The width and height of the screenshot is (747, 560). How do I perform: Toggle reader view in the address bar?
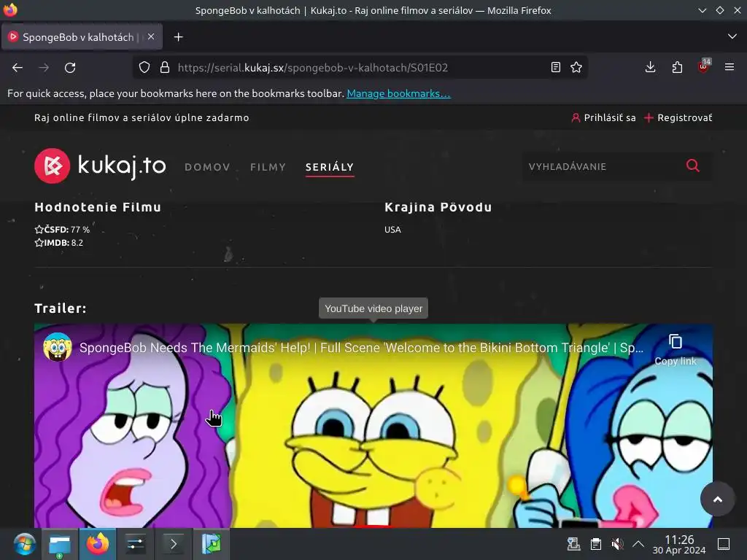(555, 68)
